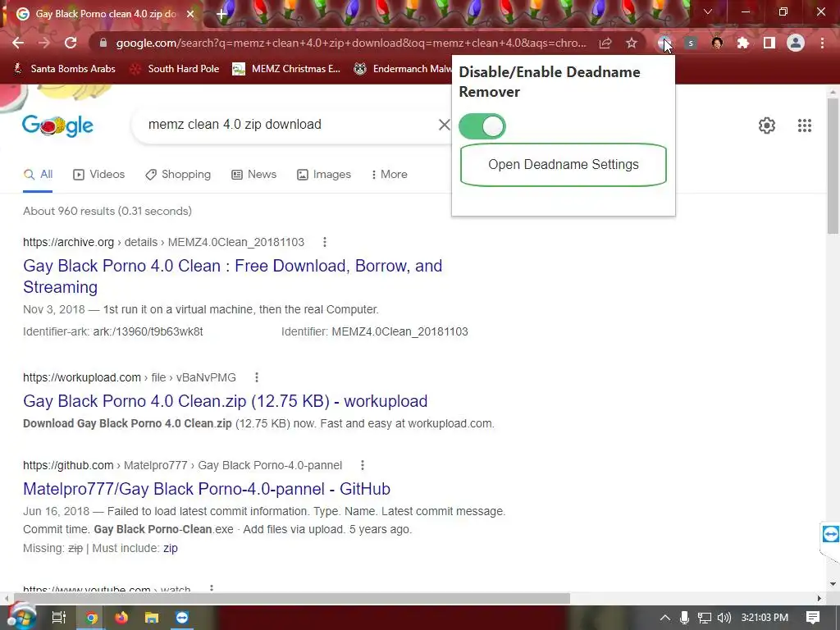Click the taskbar clock 3:21:03 PM
Viewport: 840px width, 630px height.
[x=765, y=618]
